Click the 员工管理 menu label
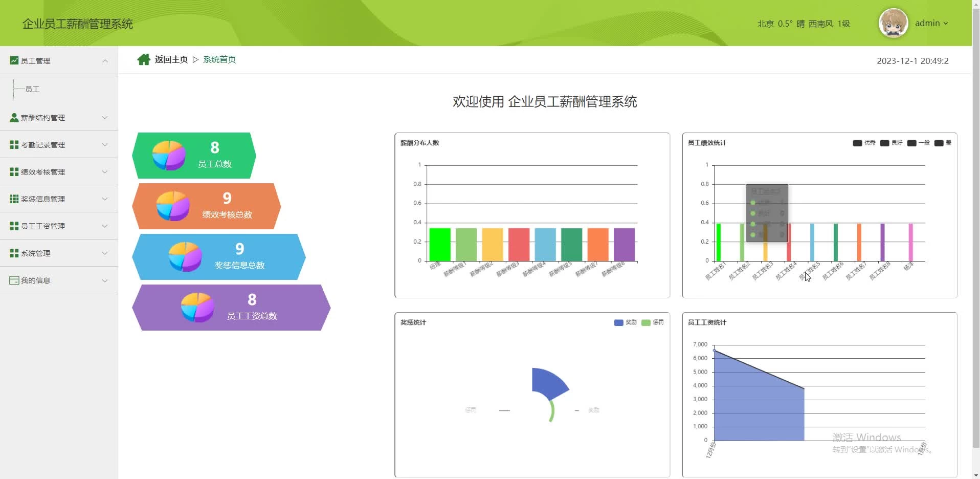Viewport: 980px width, 479px height. tap(36, 61)
